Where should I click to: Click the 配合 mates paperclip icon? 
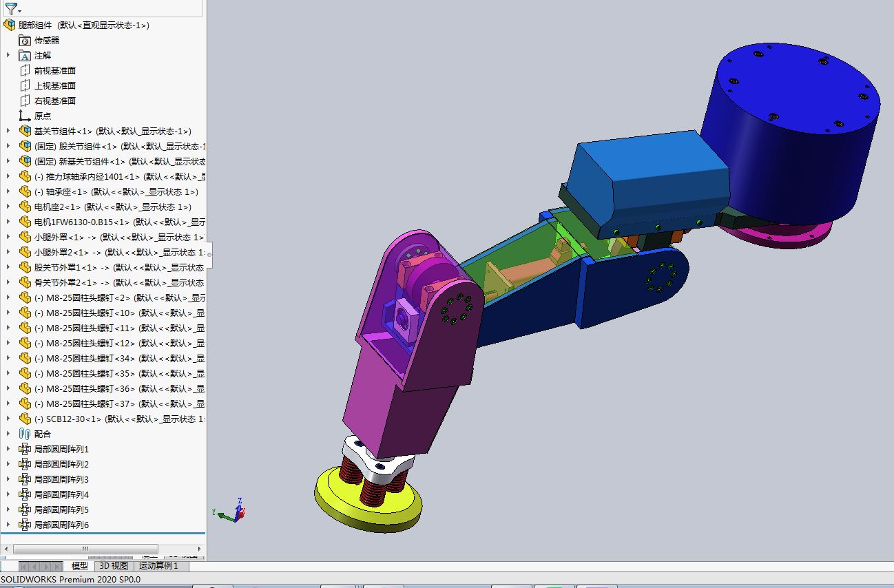[x=25, y=434]
